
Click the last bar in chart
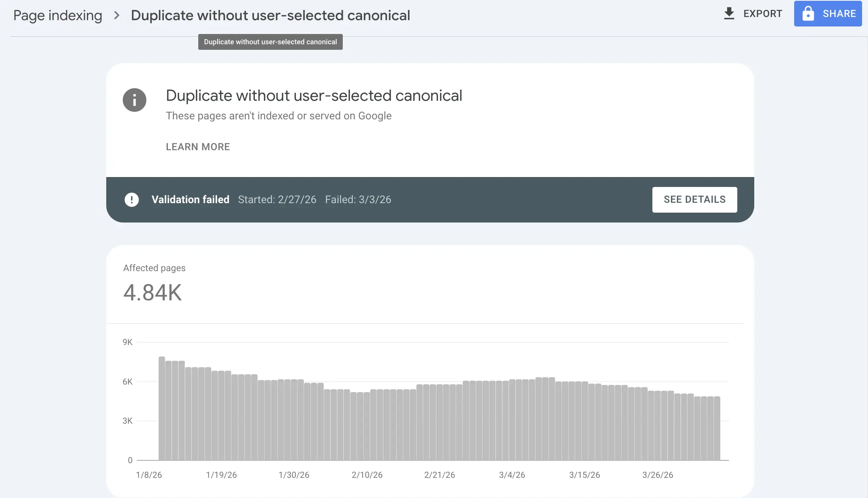pos(717,428)
